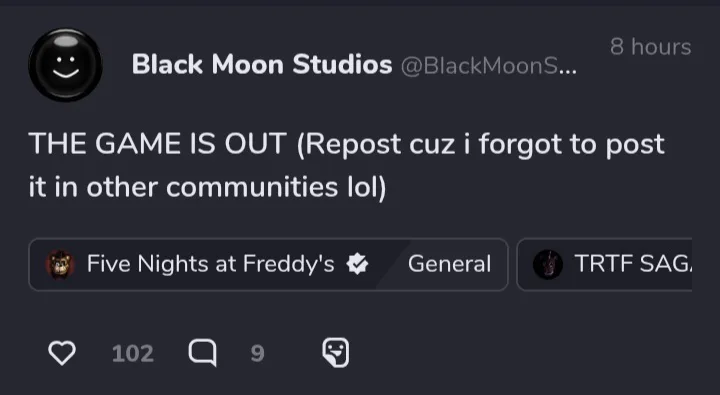Select the General channel tag

pos(449,264)
